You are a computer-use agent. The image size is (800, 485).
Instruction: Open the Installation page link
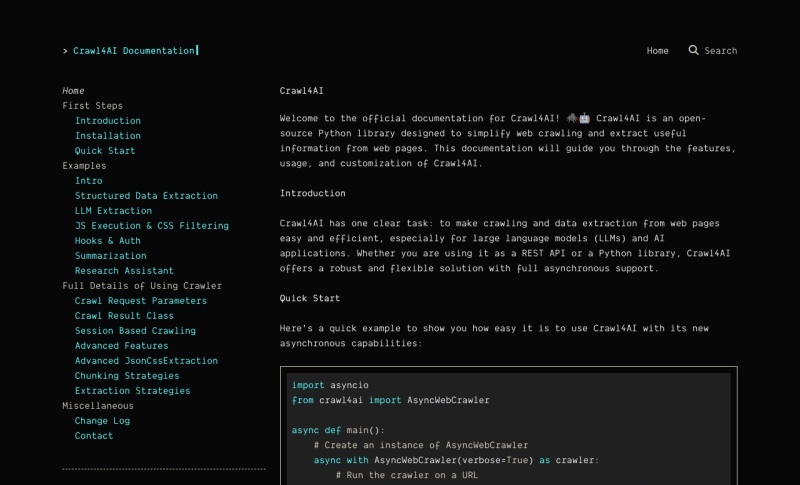tap(108, 136)
